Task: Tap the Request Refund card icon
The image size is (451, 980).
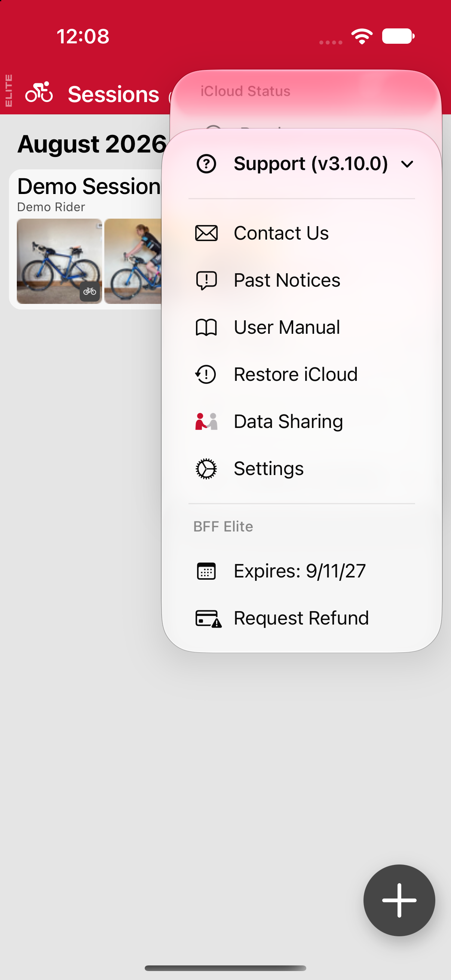Action: point(209,619)
